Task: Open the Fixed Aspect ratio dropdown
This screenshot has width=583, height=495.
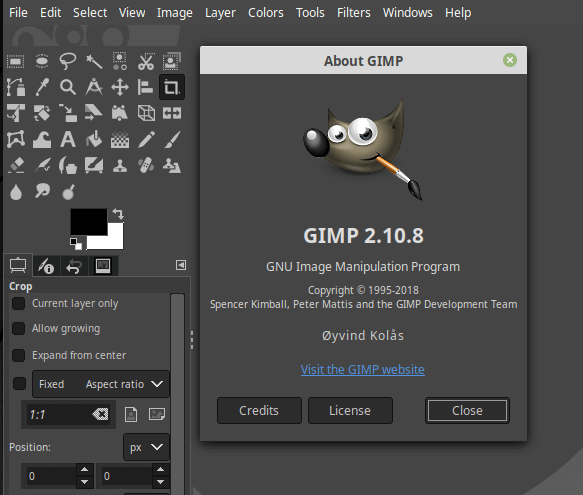Action: (x=101, y=384)
